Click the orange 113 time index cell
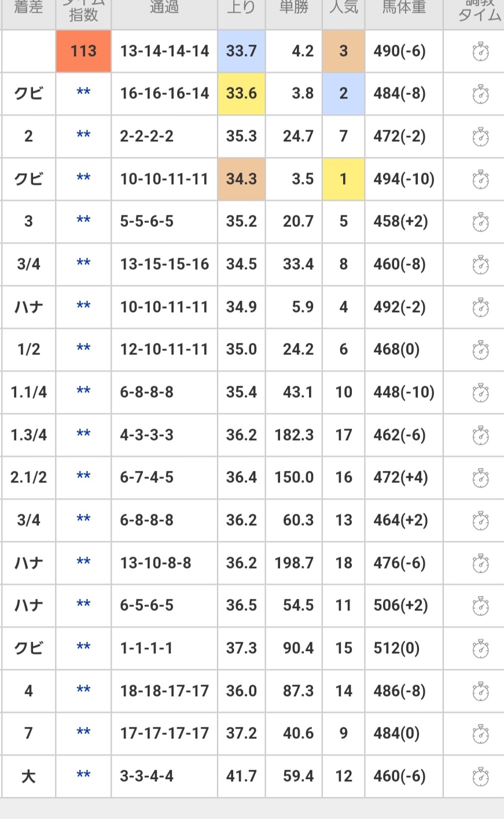This screenshot has height=819, width=504. click(83, 51)
